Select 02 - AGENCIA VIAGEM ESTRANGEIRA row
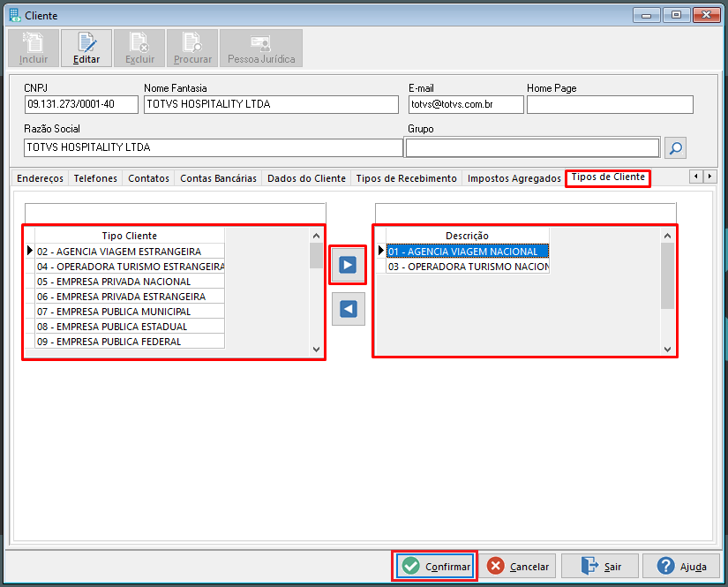 click(x=130, y=252)
